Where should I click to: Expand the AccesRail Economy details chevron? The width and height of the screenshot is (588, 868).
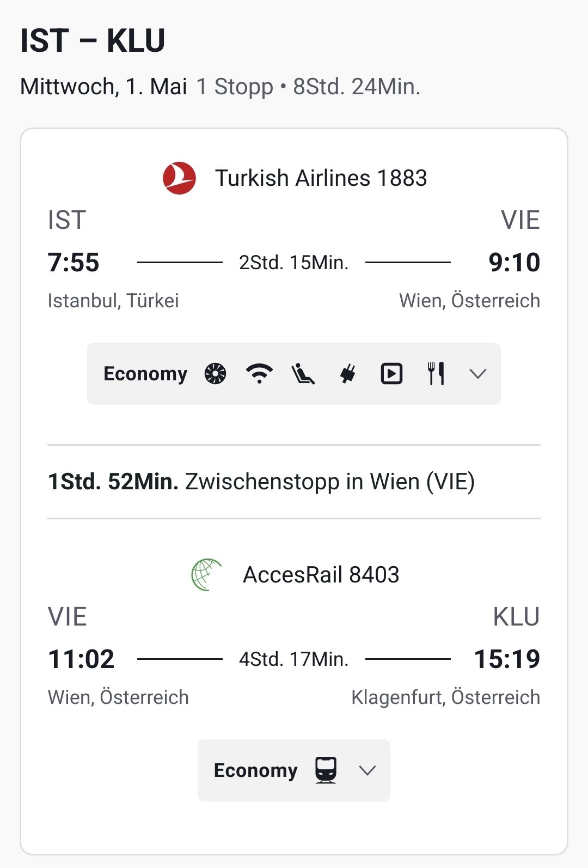(x=367, y=770)
